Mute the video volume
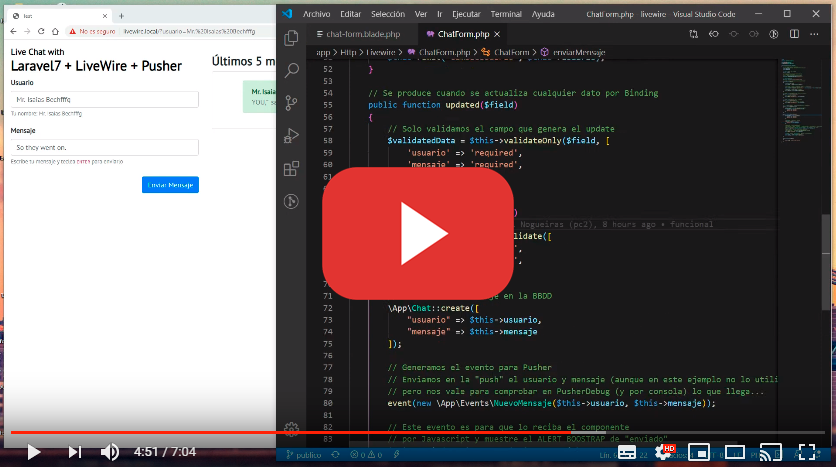This screenshot has height=467, width=836. click(x=110, y=452)
